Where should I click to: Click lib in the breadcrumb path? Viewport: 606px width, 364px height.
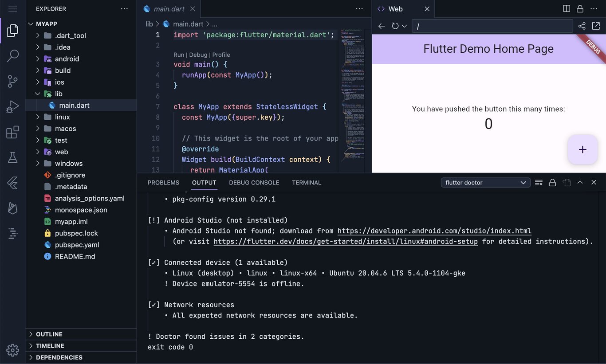[149, 24]
